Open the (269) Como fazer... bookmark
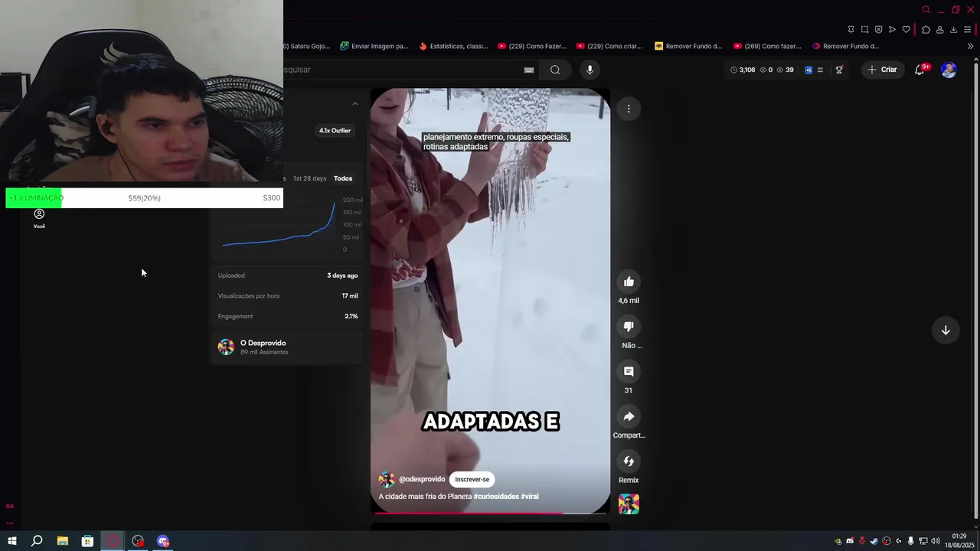Image resolution: width=980 pixels, height=551 pixels. coord(767,46)
